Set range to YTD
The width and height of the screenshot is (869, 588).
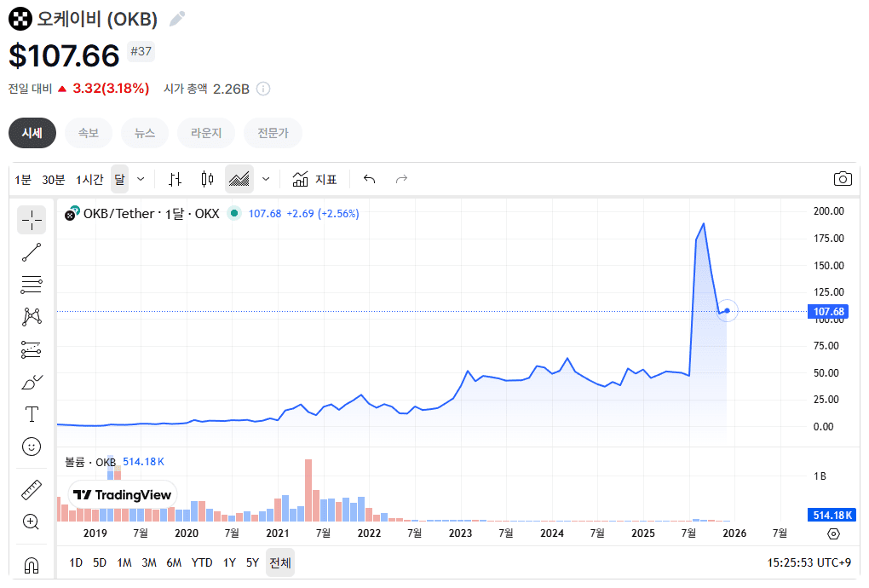tap(202, 562)
